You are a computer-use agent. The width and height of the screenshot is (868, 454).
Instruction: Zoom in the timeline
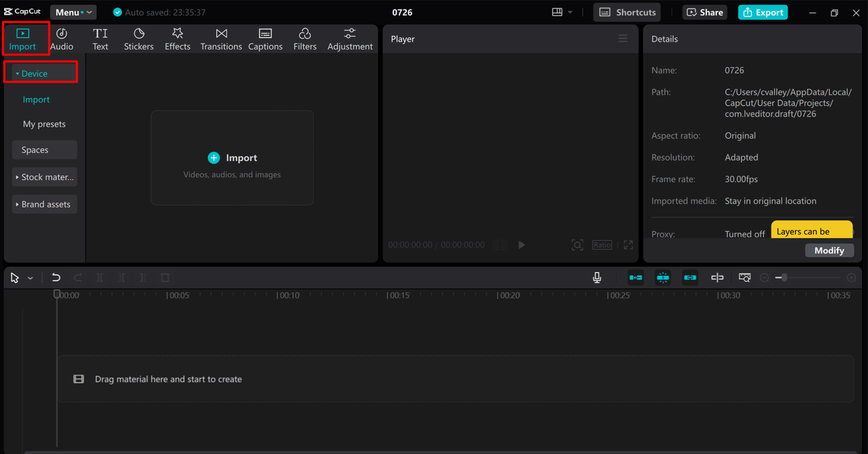tap(852, 278)
